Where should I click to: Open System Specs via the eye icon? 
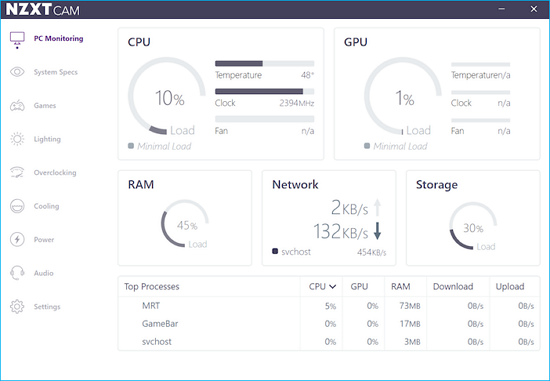[x=17, y=72]
